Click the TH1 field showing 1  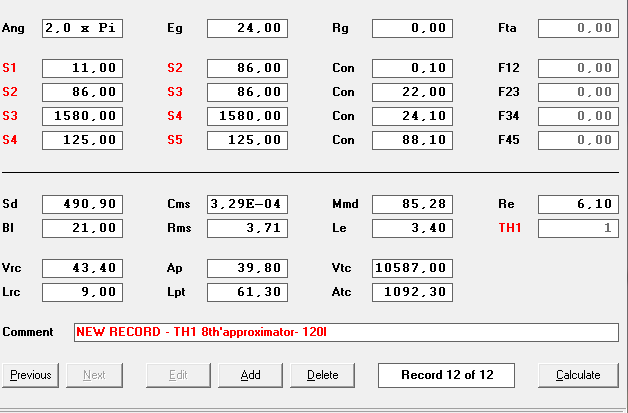click(x=579, y=229)
